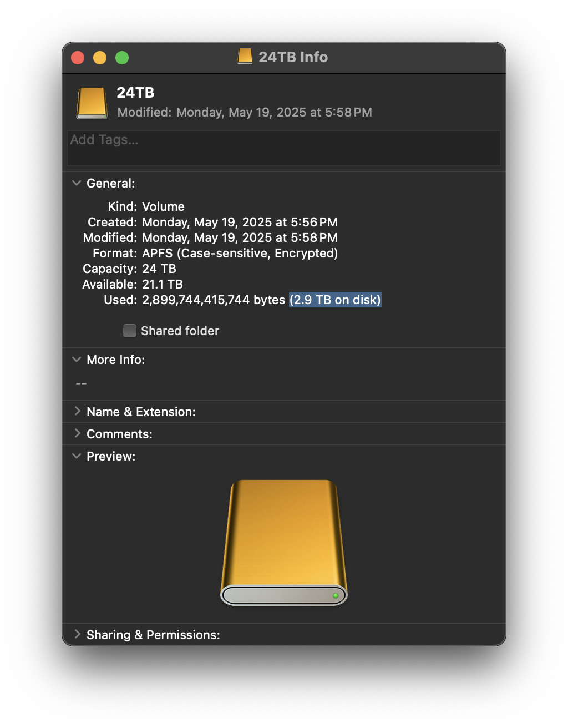
Task: Click the Kind value 'Volume'
Action: coord(163,206)
